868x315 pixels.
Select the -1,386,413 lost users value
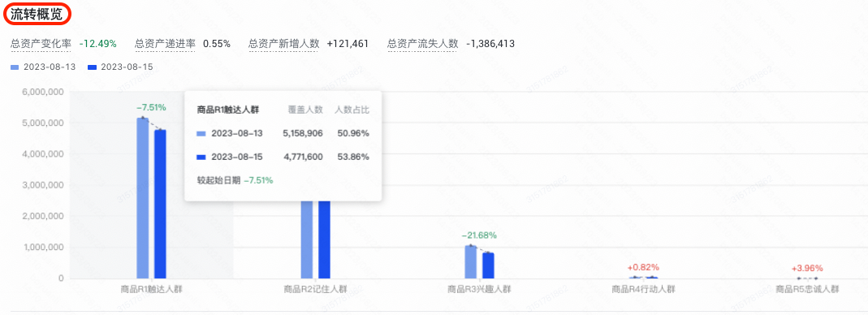pos(490,44)
